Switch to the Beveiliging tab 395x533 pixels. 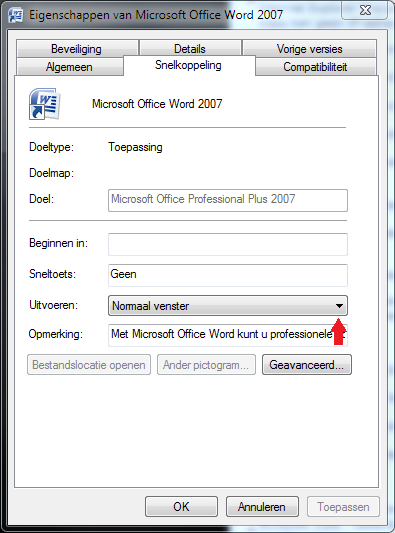77,49
